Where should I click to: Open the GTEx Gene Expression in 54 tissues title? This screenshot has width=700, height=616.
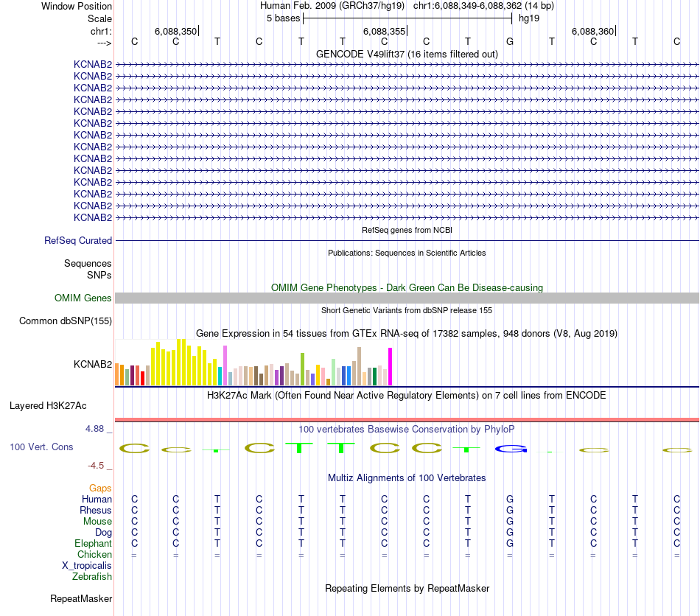407,334
